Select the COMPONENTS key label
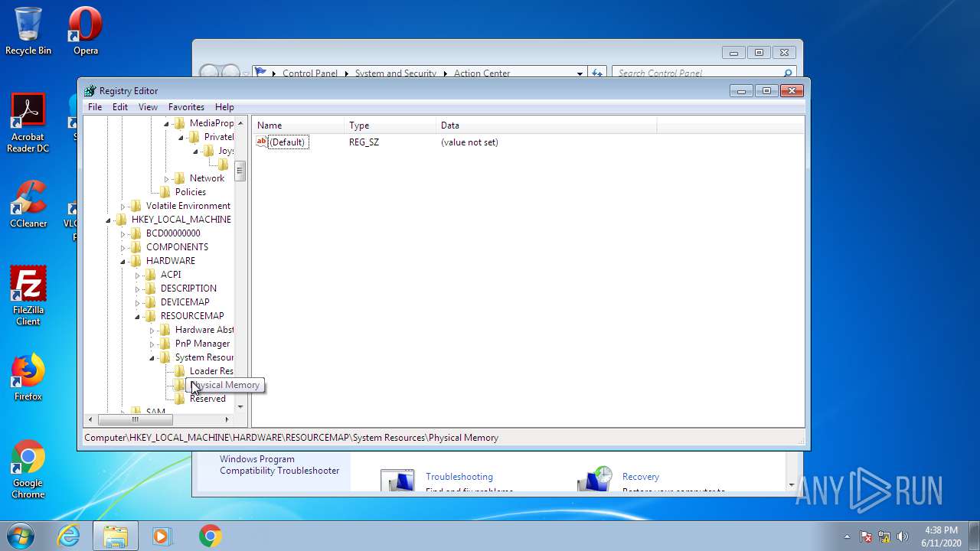Image resolution: width=980 pixels, height=551 pixels. click(177, 247)
